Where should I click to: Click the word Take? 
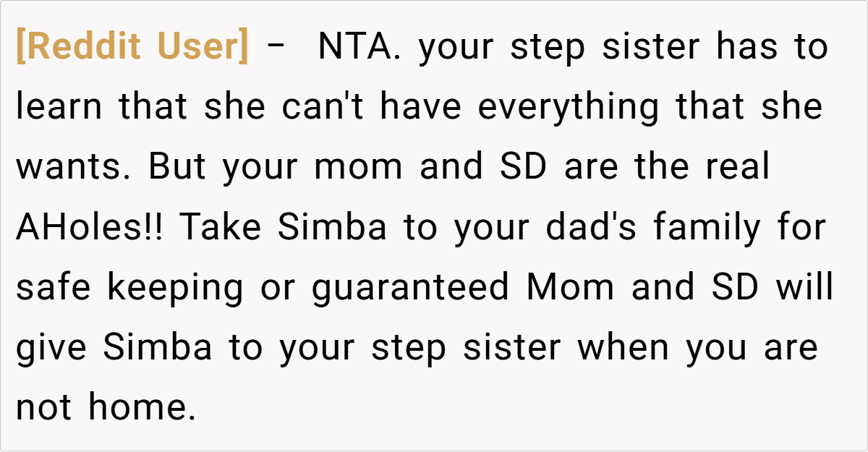click(x=220, y=229)
